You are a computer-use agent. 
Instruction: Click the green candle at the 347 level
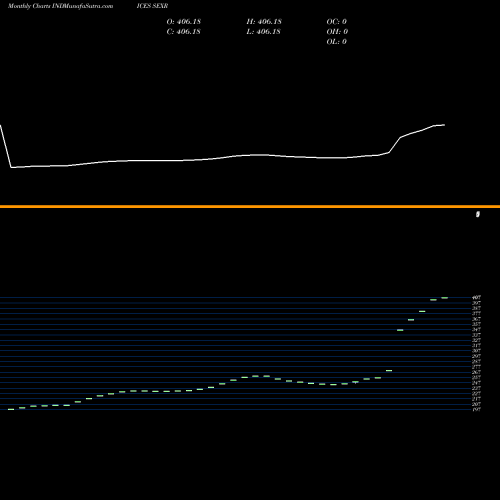point(400,330)
